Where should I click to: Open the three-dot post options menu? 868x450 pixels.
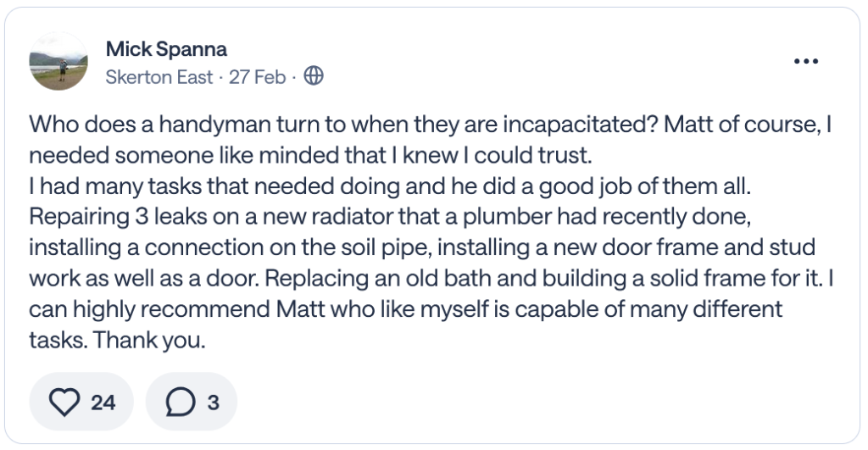click(805, 61)
